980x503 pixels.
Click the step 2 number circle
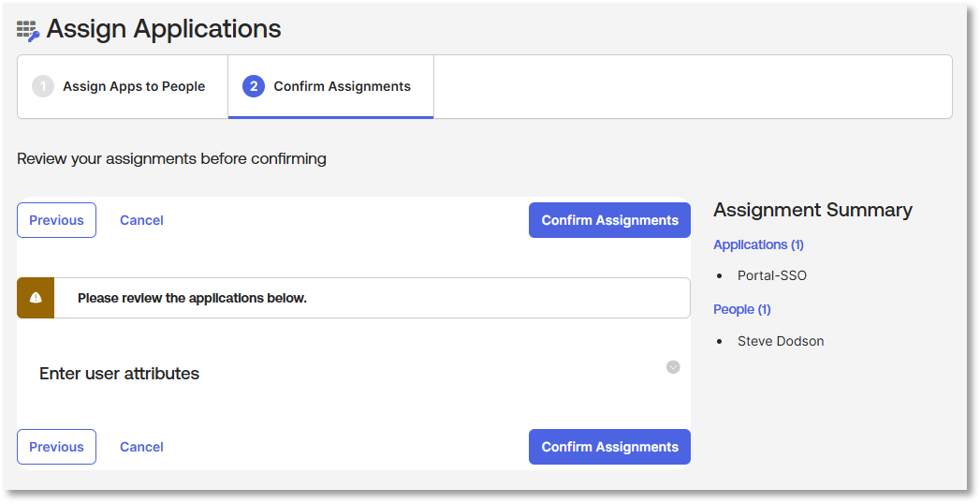[254, 86]
